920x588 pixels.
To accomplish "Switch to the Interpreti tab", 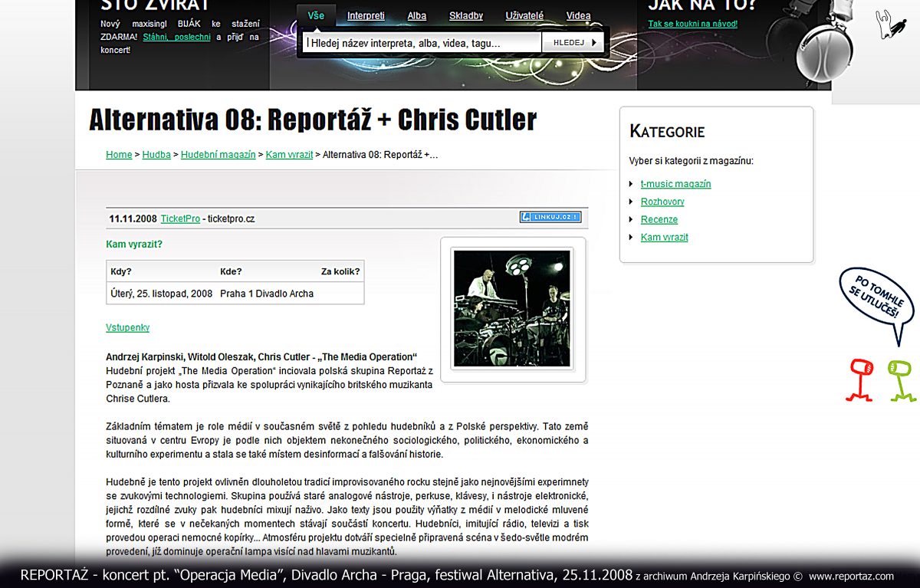I will (x=366, y=15).
